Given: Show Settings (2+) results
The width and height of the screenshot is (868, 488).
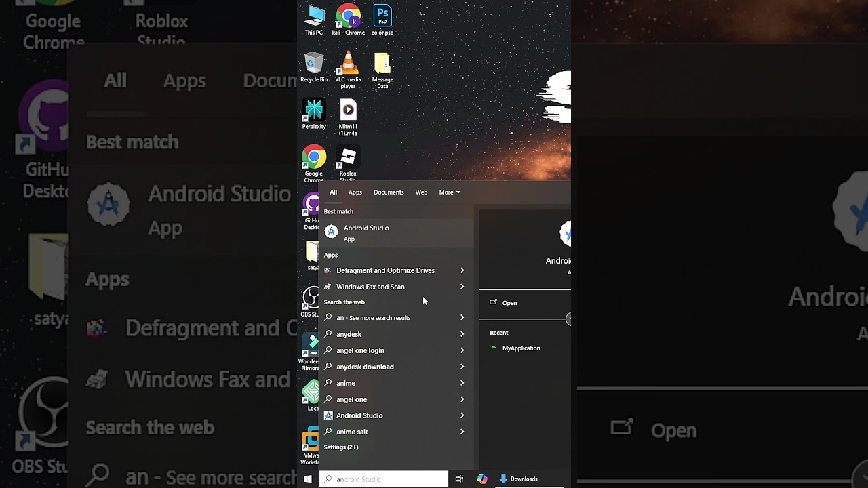Looking at the screenshot, I should point(341,447).
